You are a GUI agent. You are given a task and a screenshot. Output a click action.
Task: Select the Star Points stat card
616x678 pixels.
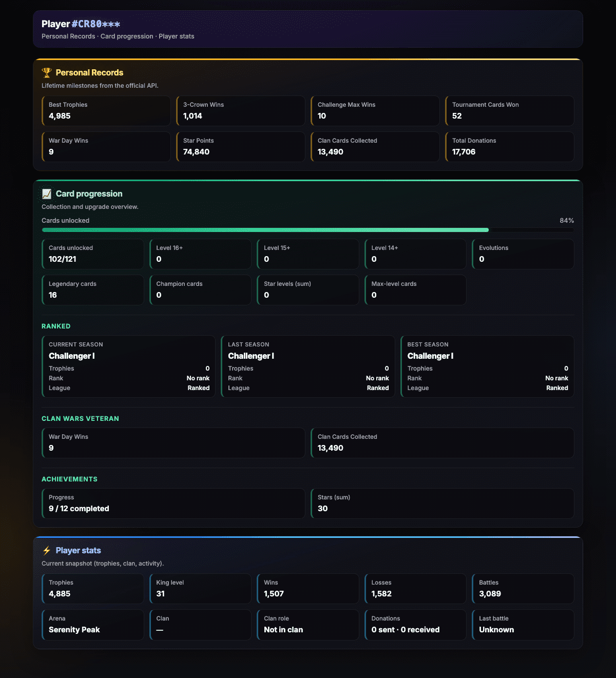(241, 147)
